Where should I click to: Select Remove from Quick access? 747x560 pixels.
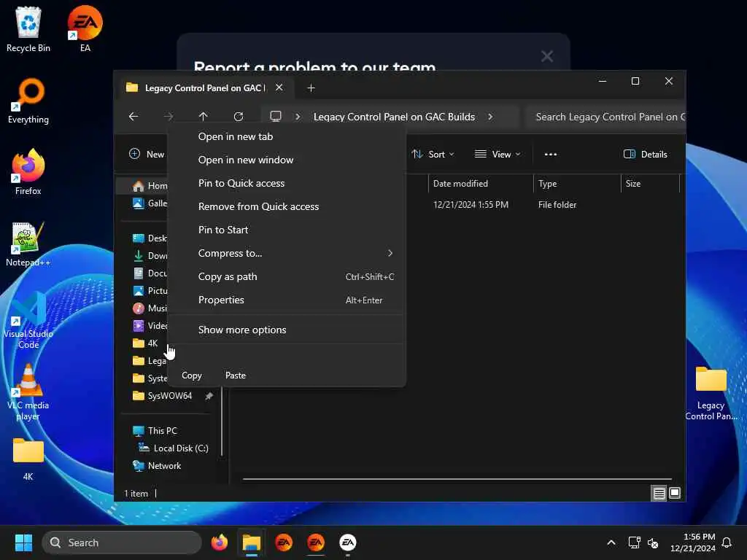click(287, 206)
